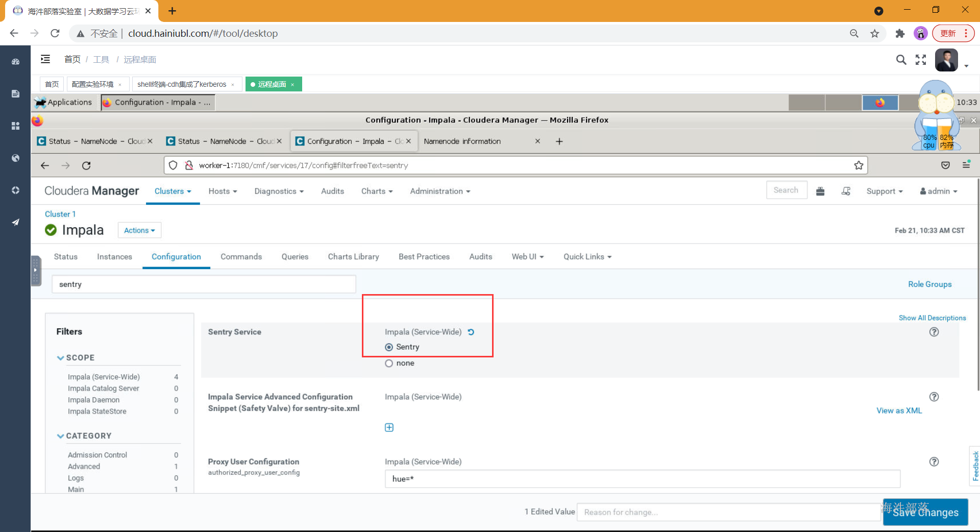Add a sentry-site.xml snippet entry with plus icon
This screenshot has width=980, height=532.
click(389, 427)
